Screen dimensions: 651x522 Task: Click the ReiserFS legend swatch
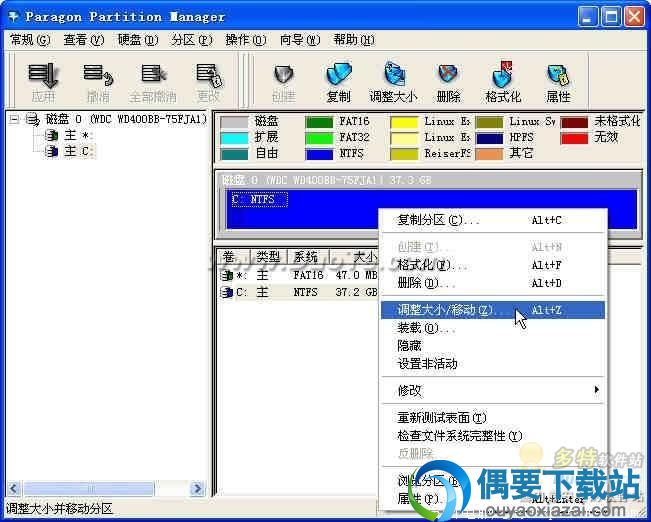[x=404, y=154]
